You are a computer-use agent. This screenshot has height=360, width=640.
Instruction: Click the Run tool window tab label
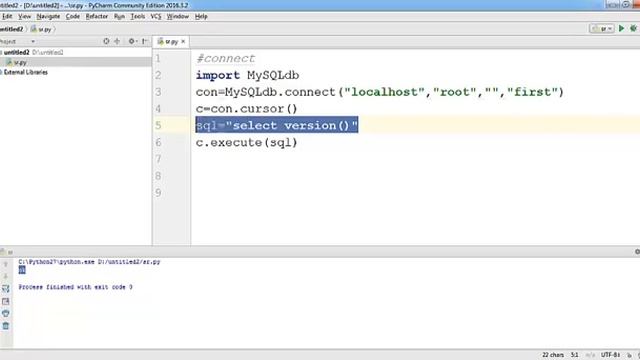7,252
